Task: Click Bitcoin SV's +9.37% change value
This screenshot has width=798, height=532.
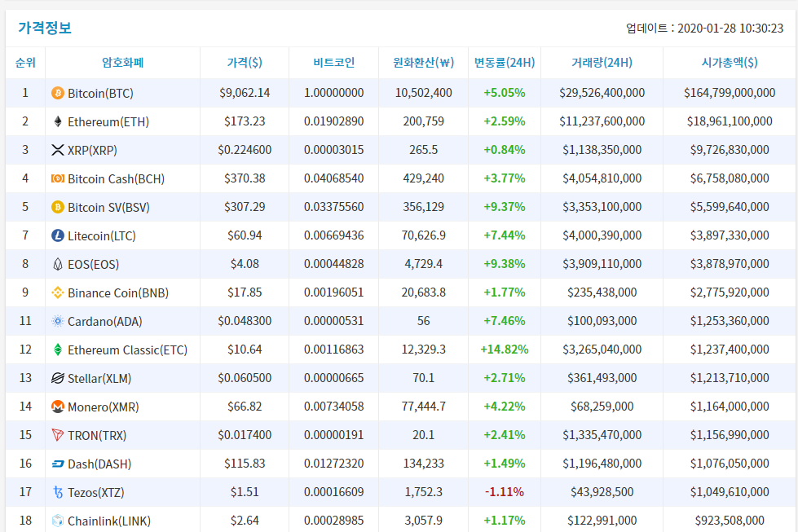Action: tap(505, 206)
